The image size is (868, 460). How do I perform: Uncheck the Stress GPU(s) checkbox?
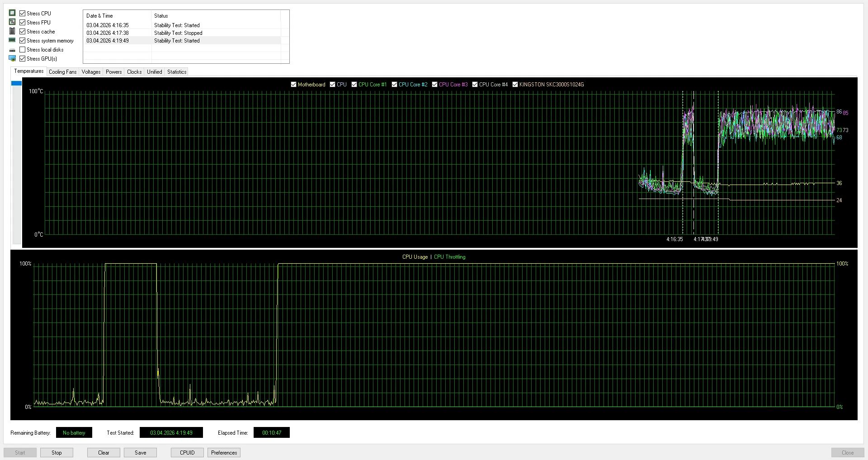22,59
